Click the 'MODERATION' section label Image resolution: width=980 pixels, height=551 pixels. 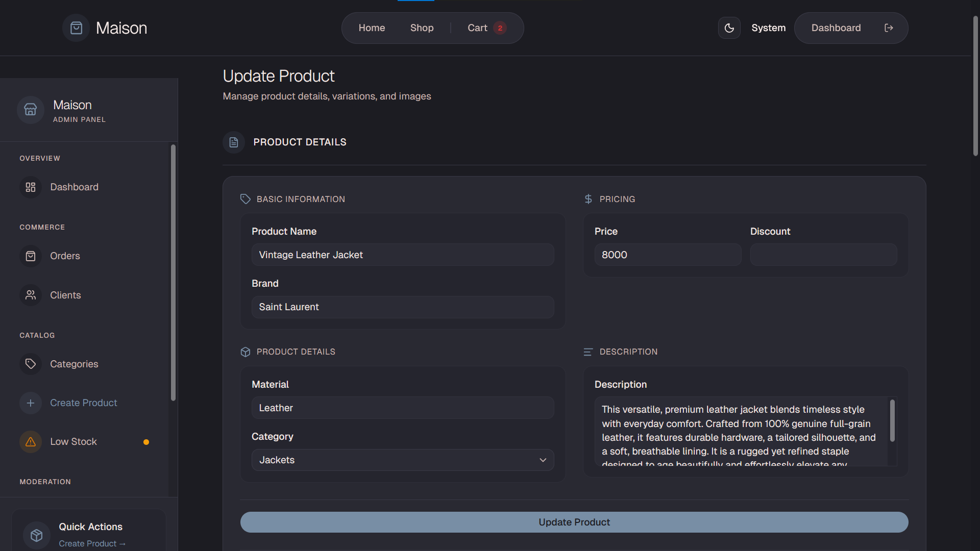(x=45, y=482)
